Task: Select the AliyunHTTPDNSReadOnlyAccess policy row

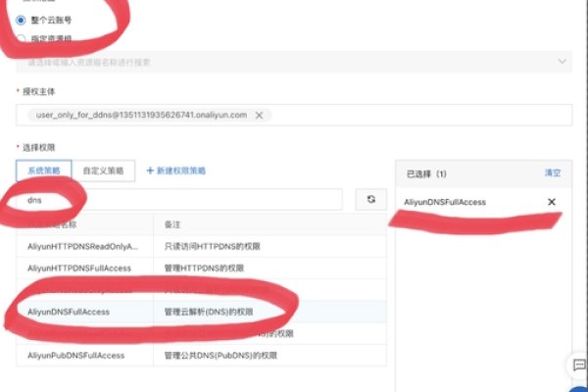Action: pyautogui.click(x=82, y=246)
